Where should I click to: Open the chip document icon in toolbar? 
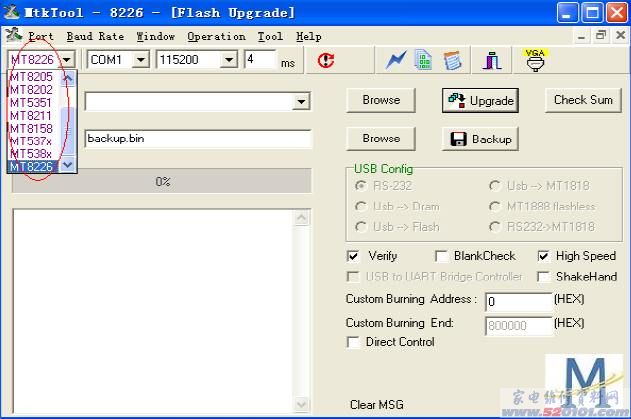click(423, 60)
